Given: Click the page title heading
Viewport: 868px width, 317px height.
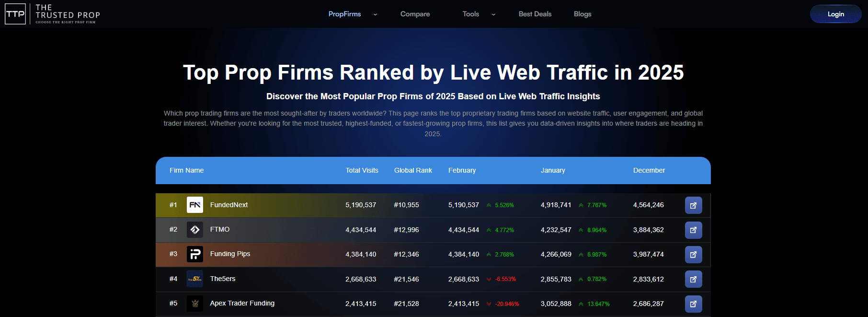Looking at the screenshot, I should (x=433, y=72).
